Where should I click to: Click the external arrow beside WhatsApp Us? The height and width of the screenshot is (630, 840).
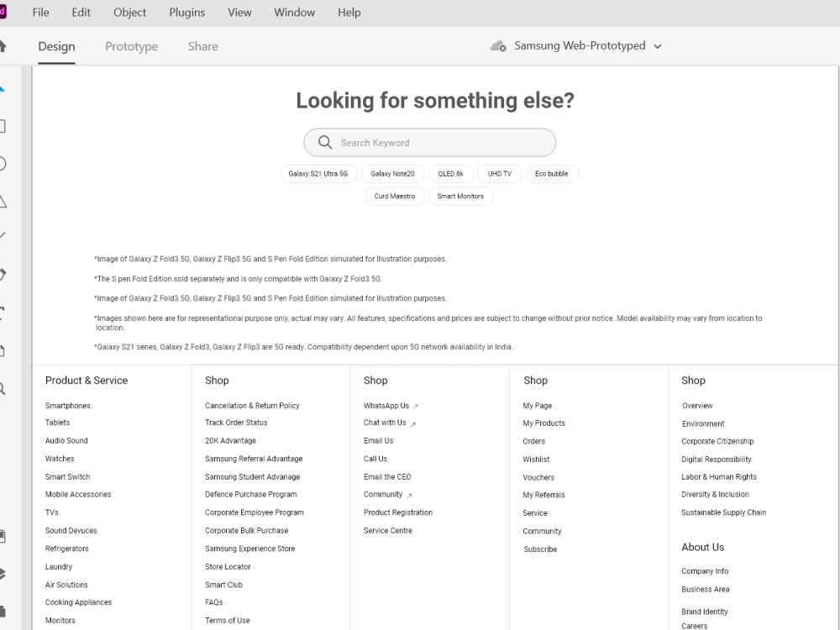tap(416, 406)
